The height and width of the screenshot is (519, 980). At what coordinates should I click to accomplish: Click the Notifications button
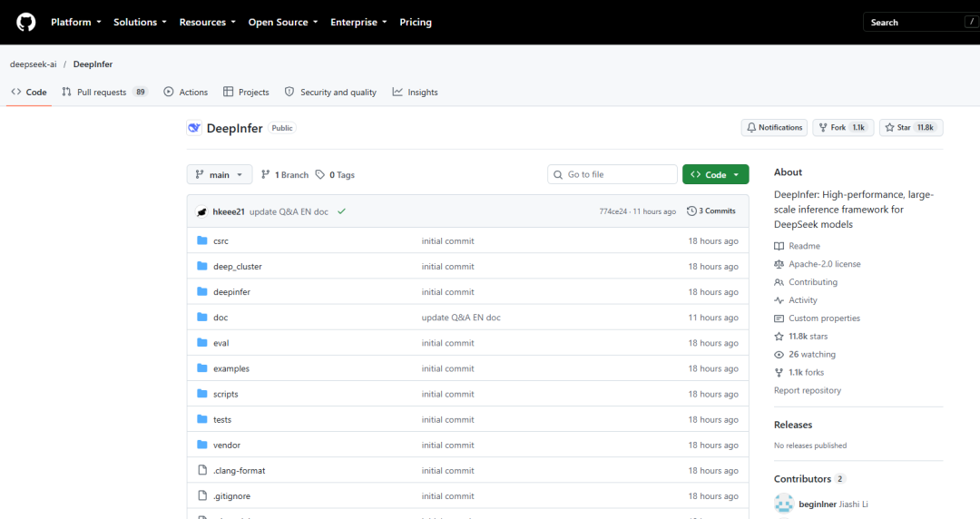tap(774, 128)
